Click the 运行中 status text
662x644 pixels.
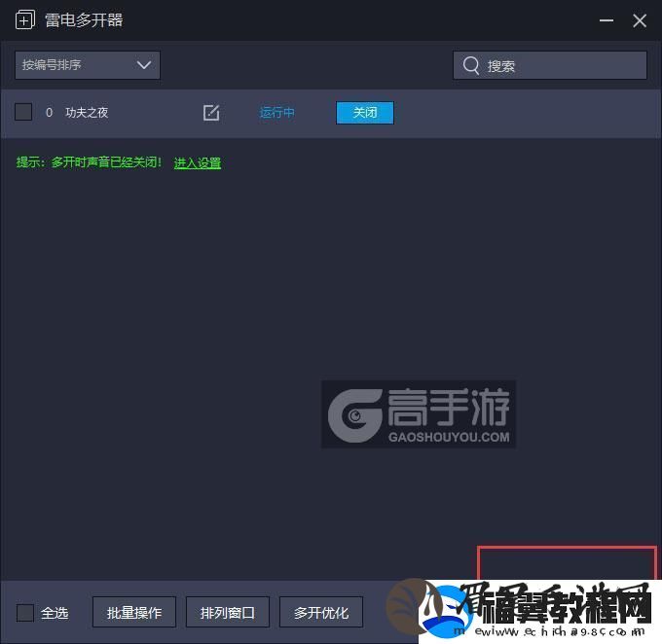(x=276, y=113)
